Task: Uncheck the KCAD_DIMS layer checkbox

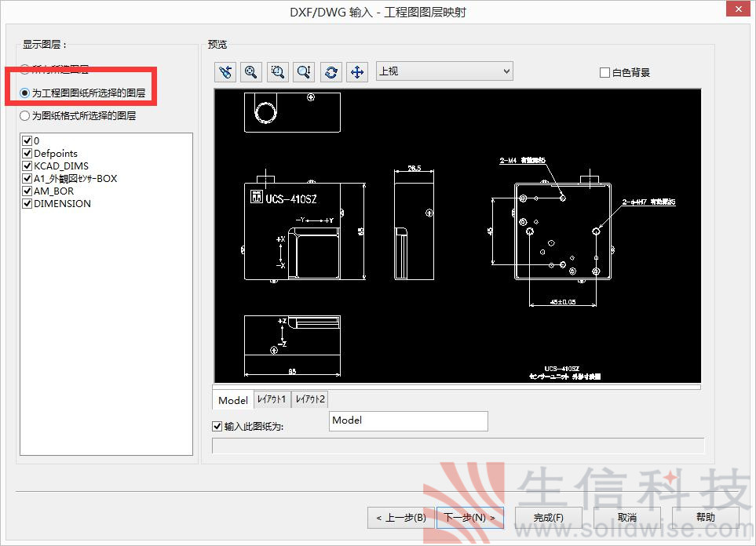Action: click(27, 166)
